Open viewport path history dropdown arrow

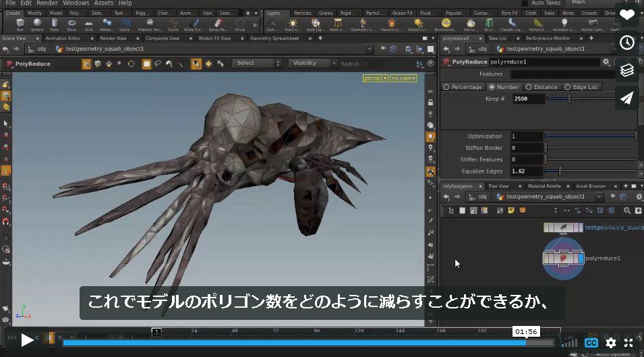click(370, 49)
